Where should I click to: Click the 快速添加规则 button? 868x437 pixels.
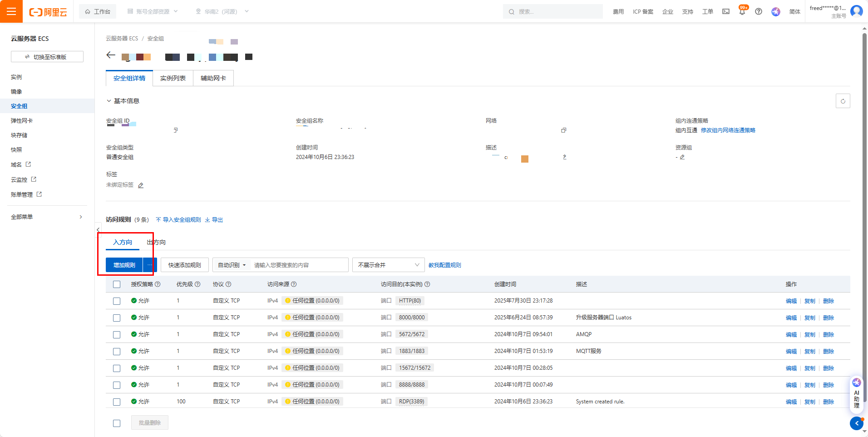(x=184, y=265)
